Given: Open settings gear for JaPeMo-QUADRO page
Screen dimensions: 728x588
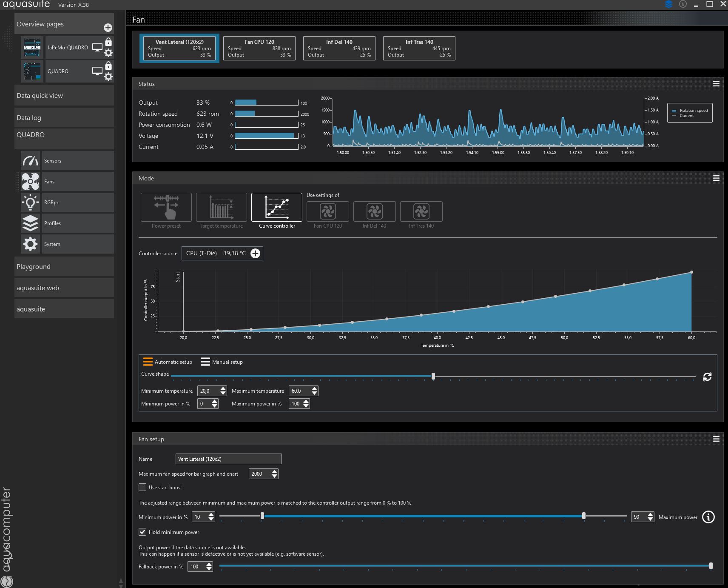Looking at the screenshot, I should [108, 53].
